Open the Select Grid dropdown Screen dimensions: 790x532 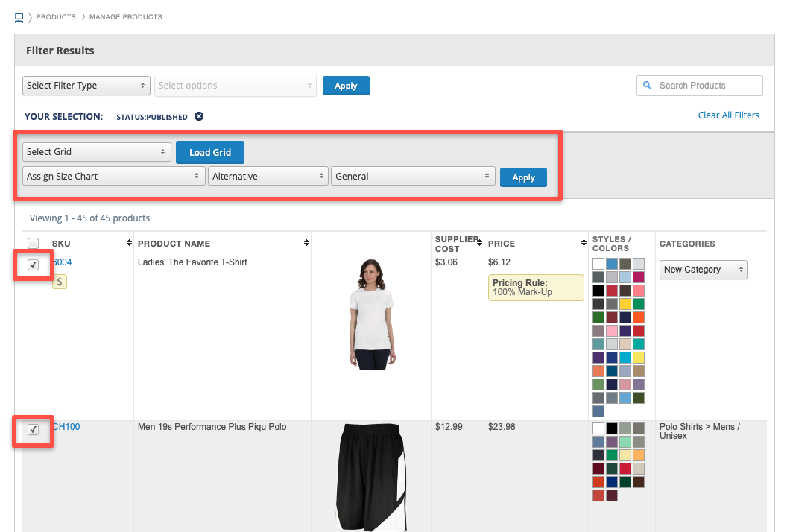point(97,152)
